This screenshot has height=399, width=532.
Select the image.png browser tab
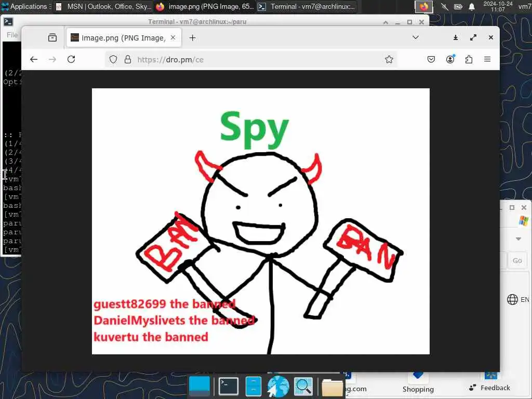pos(124,37)
